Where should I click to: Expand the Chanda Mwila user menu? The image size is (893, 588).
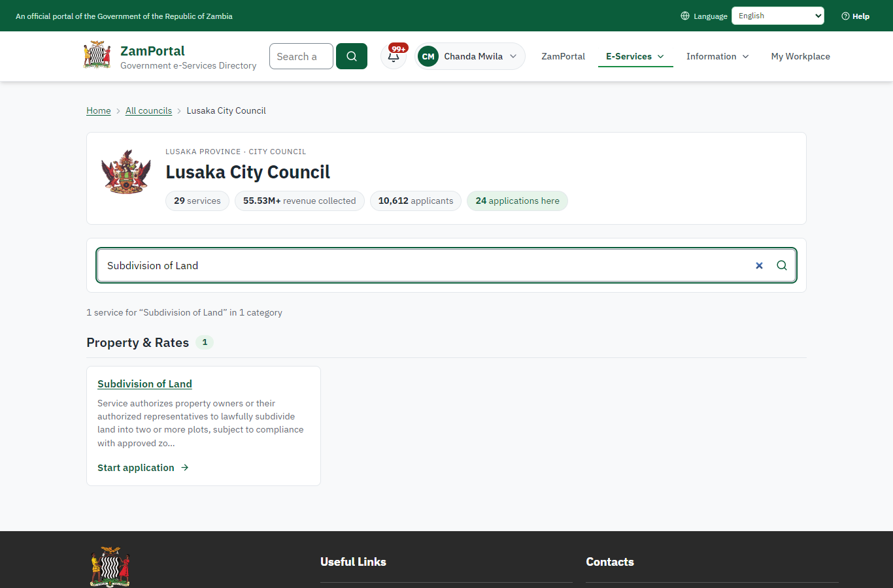click(x=469, y=56)
